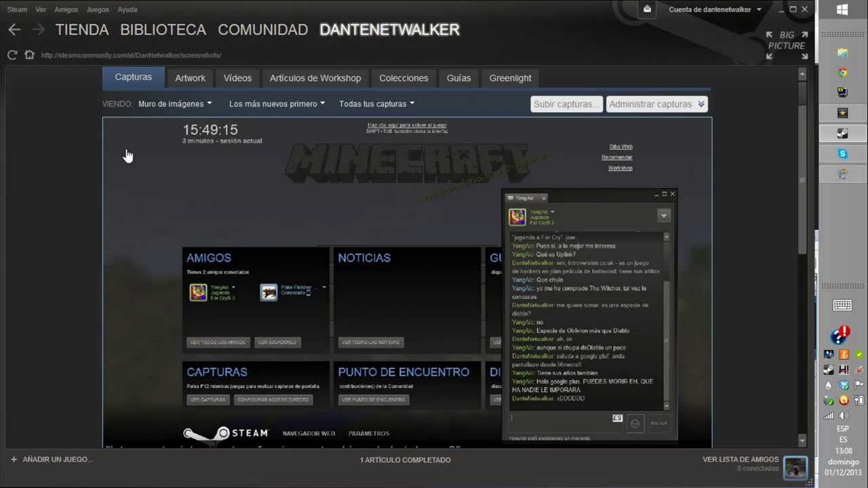Open the Amigos menu
This screenshot has width=868, height=488.
pos(66,9)
